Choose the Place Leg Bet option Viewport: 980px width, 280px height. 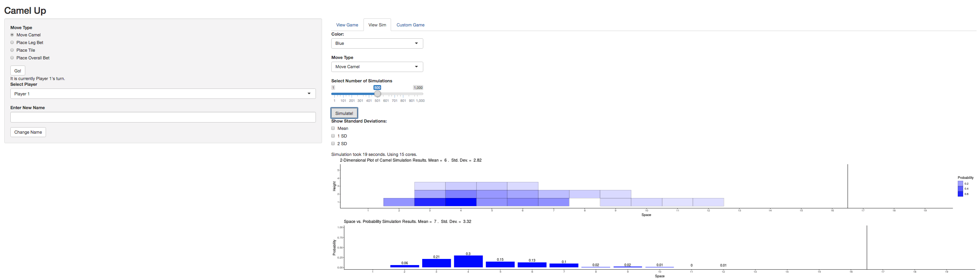[12, 43]
